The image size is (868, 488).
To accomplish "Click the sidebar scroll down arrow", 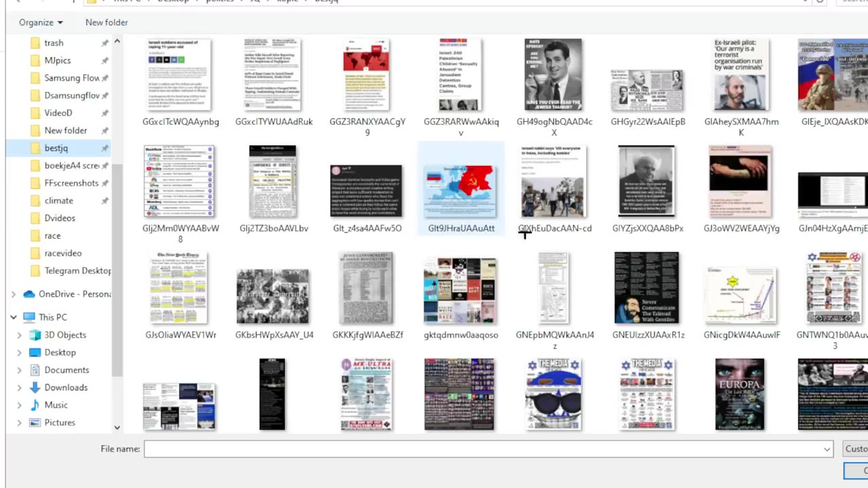I will [117, 428].
